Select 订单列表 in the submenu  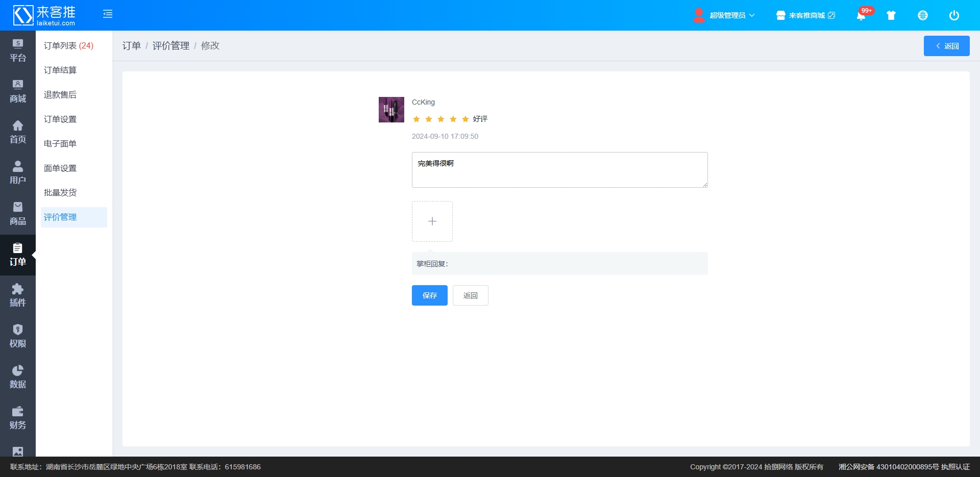click(68, 46)
